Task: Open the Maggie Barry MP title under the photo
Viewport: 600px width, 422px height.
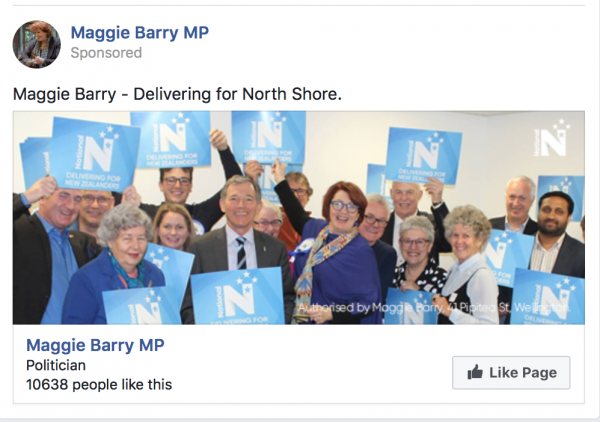Action: (x=95, y=345)
